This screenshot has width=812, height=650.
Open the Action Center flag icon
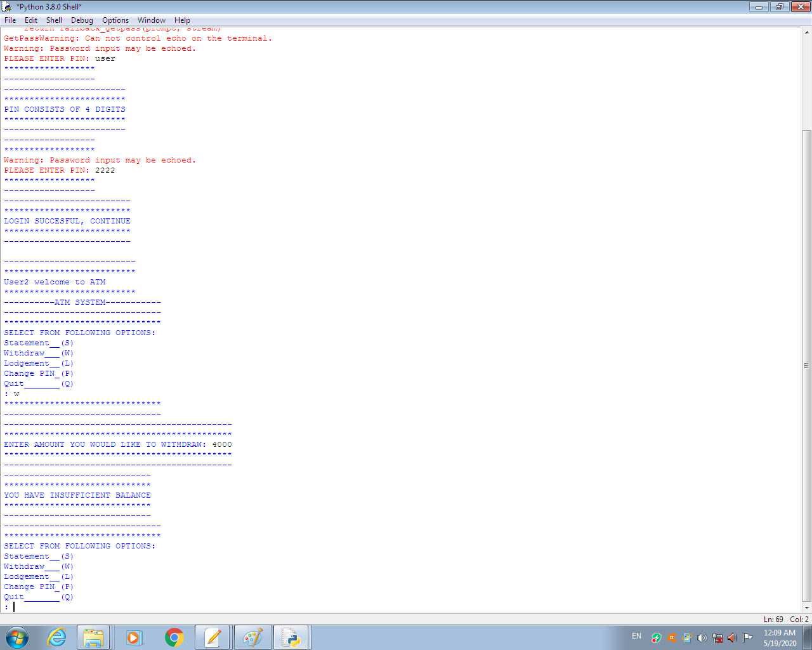pos(748,637)
